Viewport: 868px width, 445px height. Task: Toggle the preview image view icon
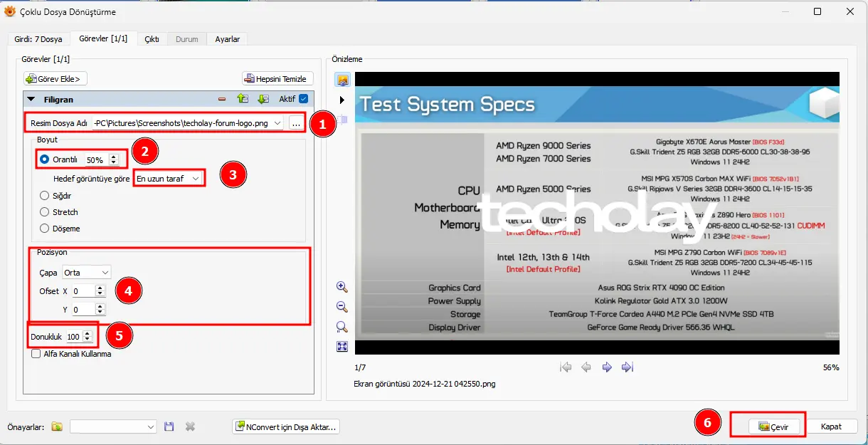pyautogui.click(x=342, y=80)
